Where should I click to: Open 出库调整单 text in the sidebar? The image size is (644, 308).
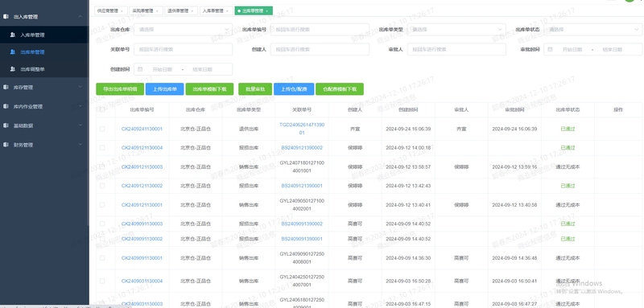tap(32, 69)
